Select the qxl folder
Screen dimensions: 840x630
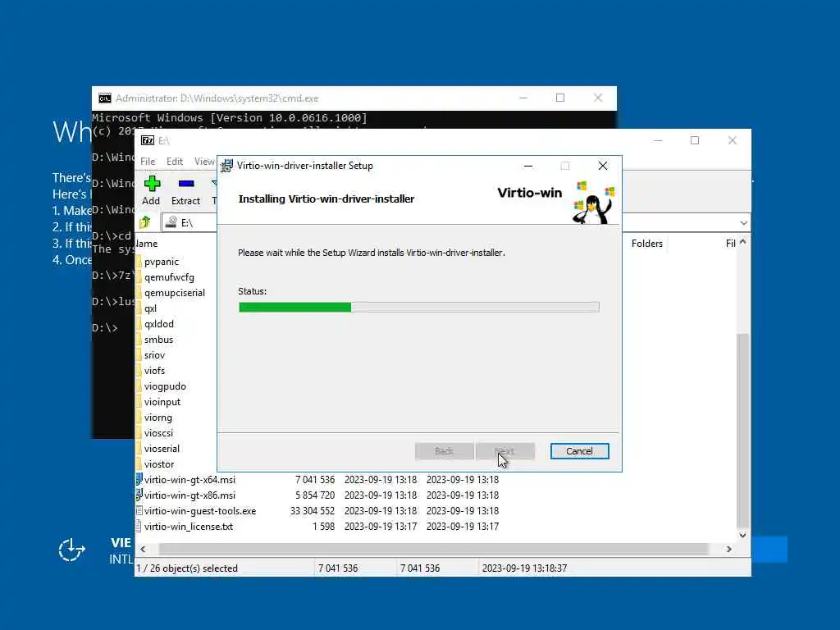(150, 308)
